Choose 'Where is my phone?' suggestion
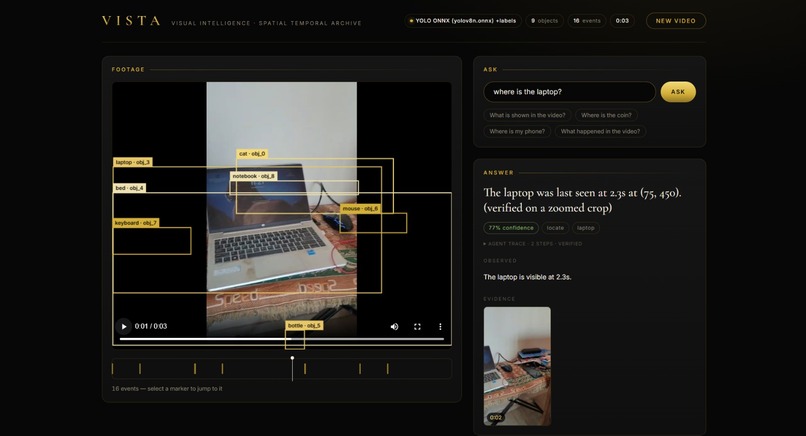This screenshot has height=436, width=806. [x=517, y=131]
